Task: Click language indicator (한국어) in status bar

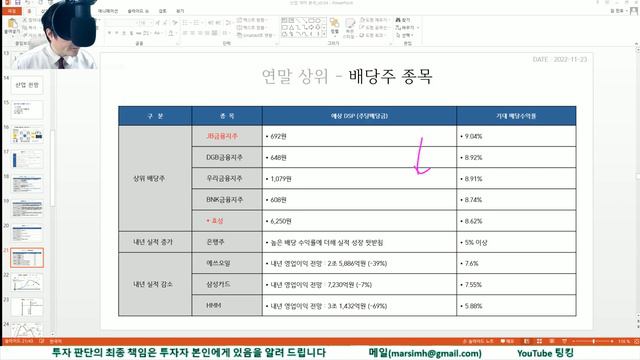Action: pyautogui.click(x=56, y=341)
